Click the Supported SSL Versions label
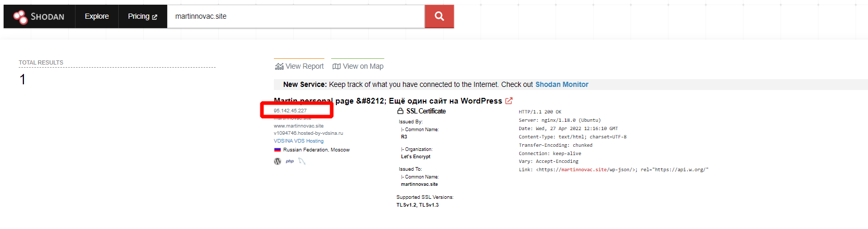Image resolution: width=868 pixels, height=229 pixels. [x=425, y=197]
